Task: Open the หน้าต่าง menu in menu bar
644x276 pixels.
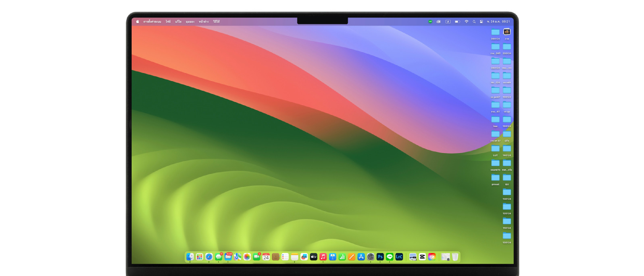Action: [204, 21]
